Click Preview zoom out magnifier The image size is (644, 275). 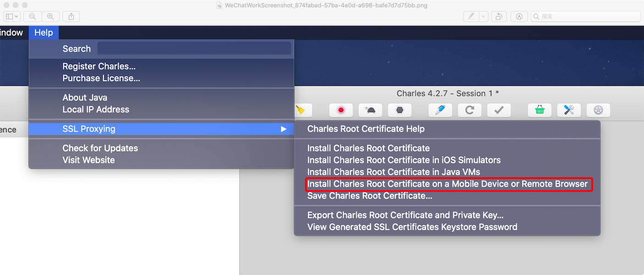click(x=33, y=16)
